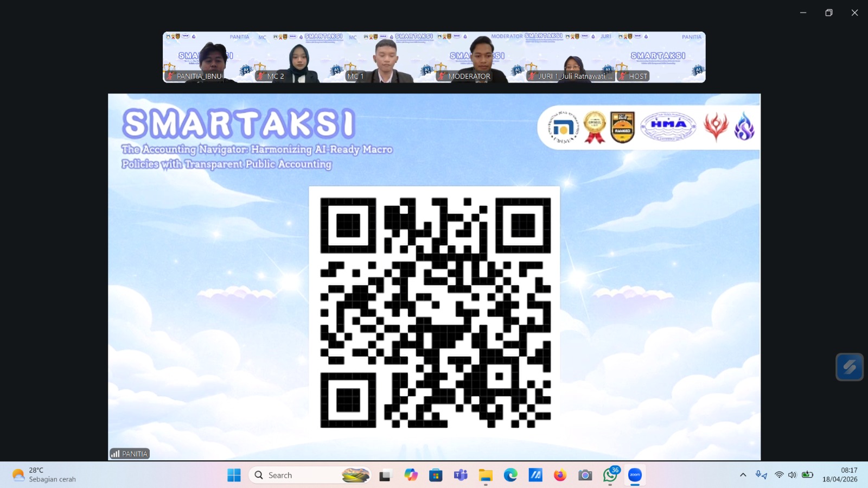868x488 pixels.
Task: Open Task View from the taskbar
Action: 385,475
